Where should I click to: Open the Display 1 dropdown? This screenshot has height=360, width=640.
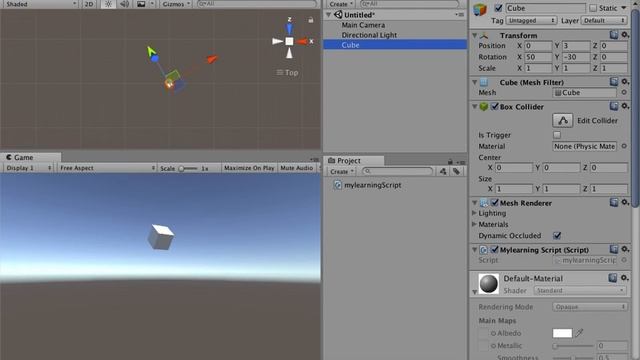[x=28, y=168]
